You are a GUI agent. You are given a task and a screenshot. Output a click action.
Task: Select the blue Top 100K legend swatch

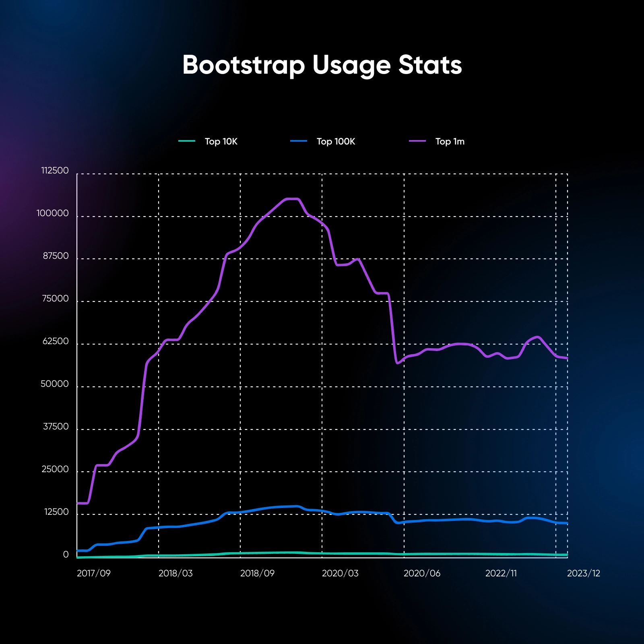pyautogui.click(x=299, y=141)
